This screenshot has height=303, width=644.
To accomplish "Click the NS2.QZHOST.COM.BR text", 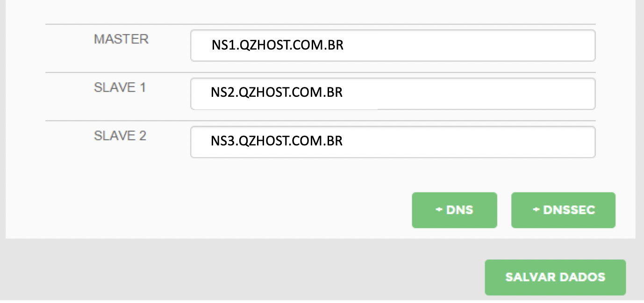I will [x=277, y=93].
